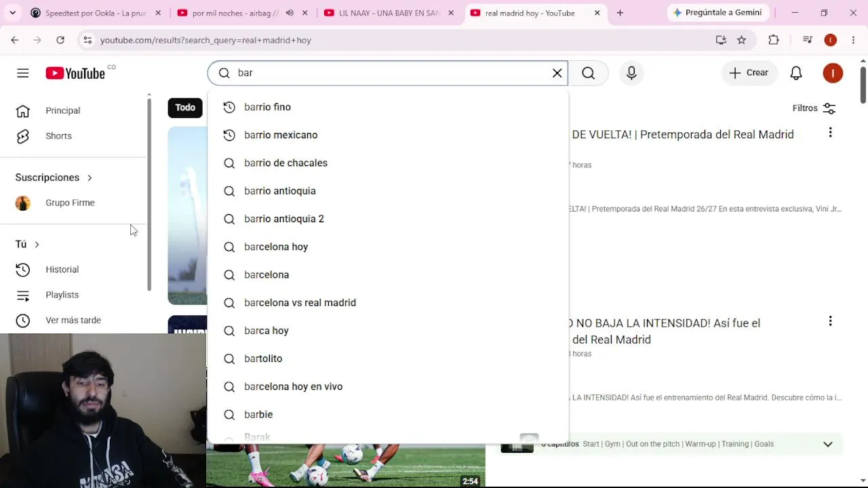The width and height of the screenshot is (868, 488).
Task: Select the 'barrio de chacales' suggestion
Action: (388, 163)
